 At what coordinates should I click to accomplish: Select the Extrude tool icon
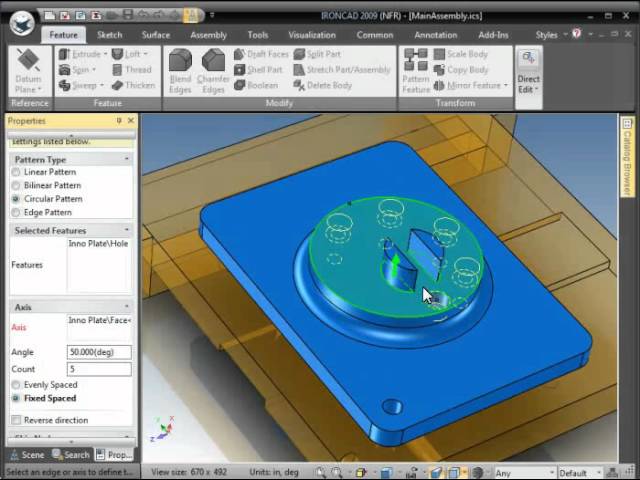pos(64,54)
